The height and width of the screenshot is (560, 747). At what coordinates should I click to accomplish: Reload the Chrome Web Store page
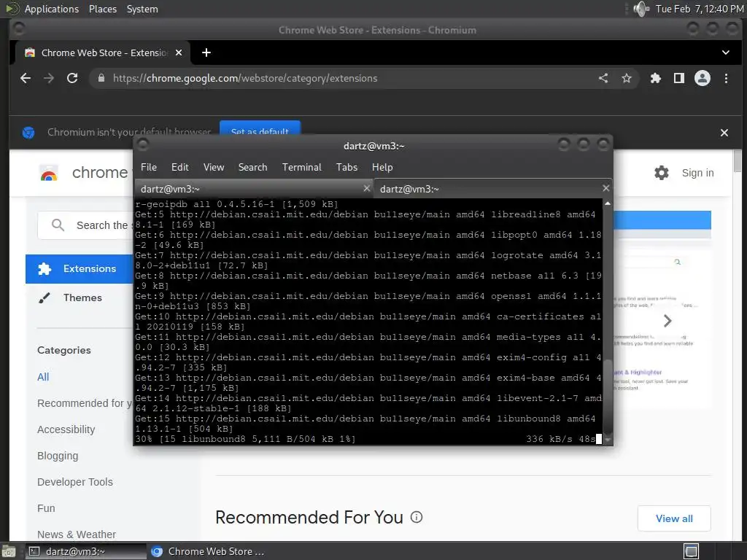click(72, 78)
